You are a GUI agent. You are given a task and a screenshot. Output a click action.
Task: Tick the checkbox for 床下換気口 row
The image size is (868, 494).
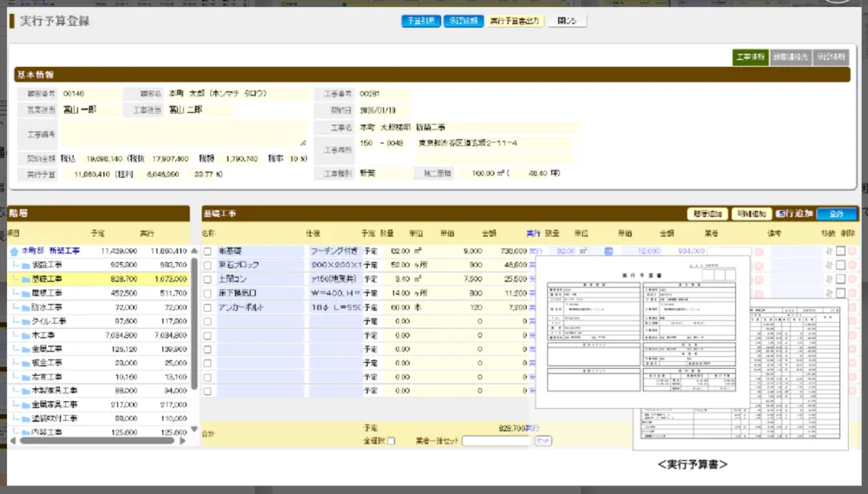[x=207, y=293]
